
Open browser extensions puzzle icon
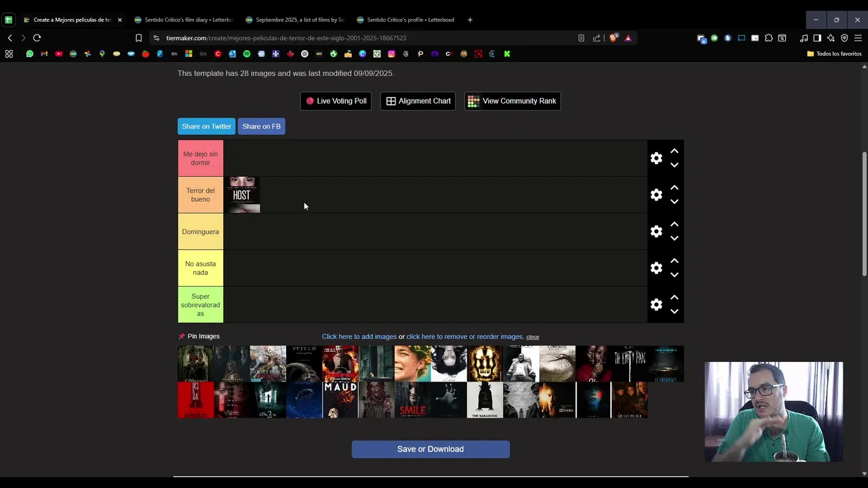click(x=768, y=38)
